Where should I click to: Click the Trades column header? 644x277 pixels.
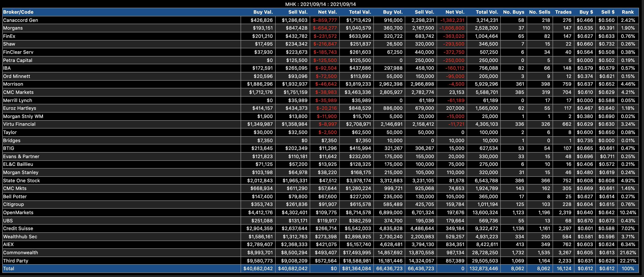tap(563, 12)
